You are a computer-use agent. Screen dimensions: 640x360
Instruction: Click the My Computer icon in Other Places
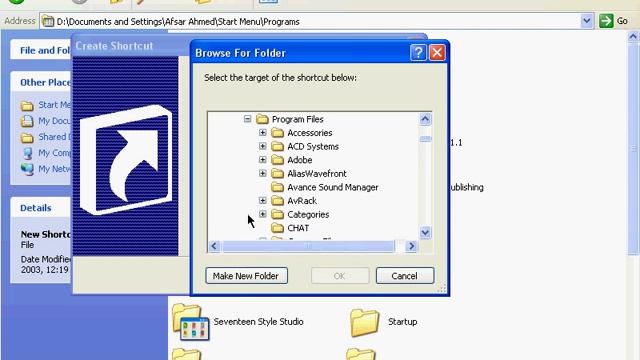pos(27,153)
